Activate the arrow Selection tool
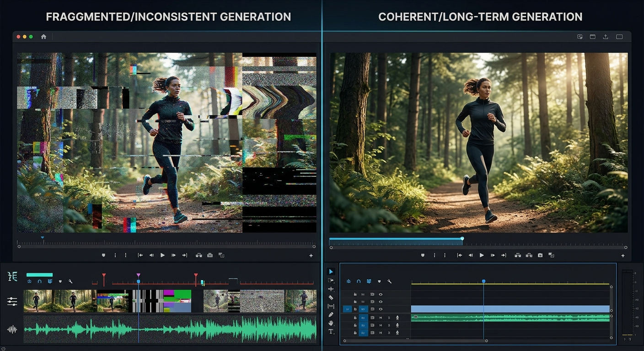This screenshot has width=644, height=351. pyautogui.click(x=331, y=272)
